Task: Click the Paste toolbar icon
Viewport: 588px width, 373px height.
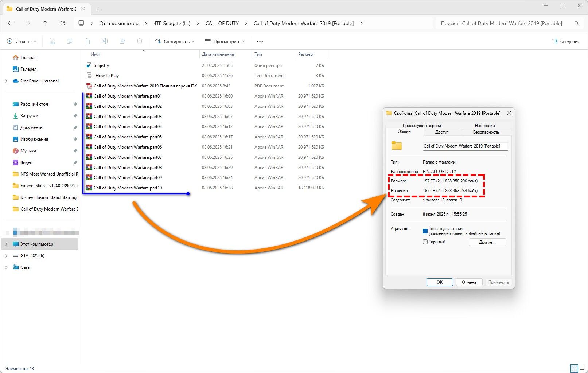Action: (x=87, y=42)
